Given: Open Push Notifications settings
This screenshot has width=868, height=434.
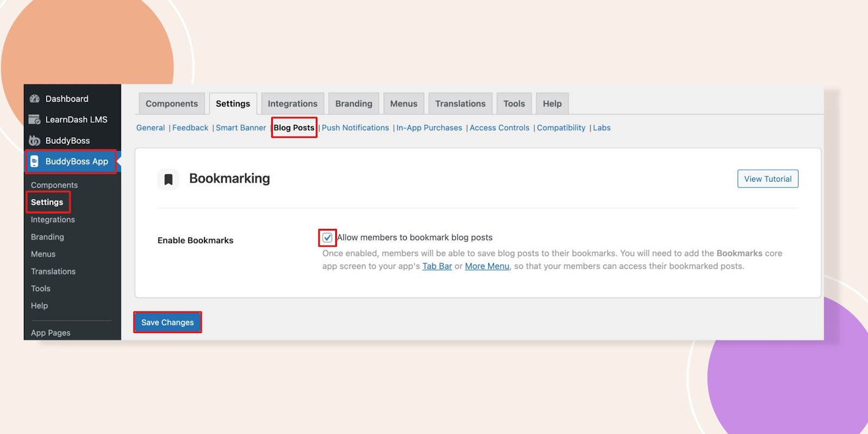Looking at the screenshot, I should click(355, 128).
